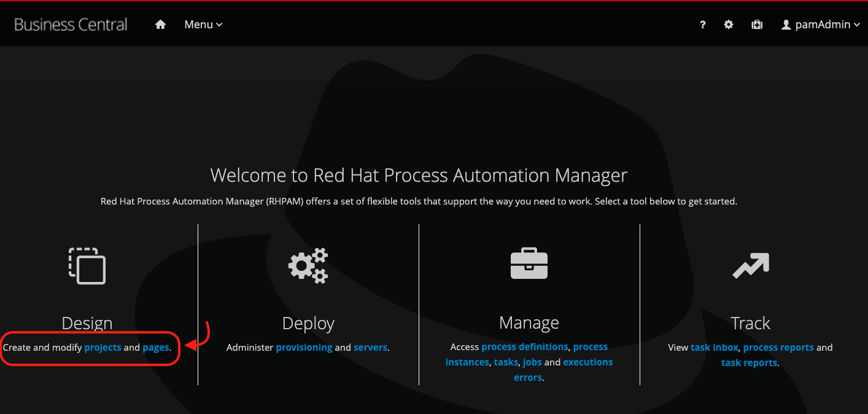Click the briefcase icon in top bar
The height and width of the screenshot is (414, 868).
pyautogui.click(x=757, y=25)
